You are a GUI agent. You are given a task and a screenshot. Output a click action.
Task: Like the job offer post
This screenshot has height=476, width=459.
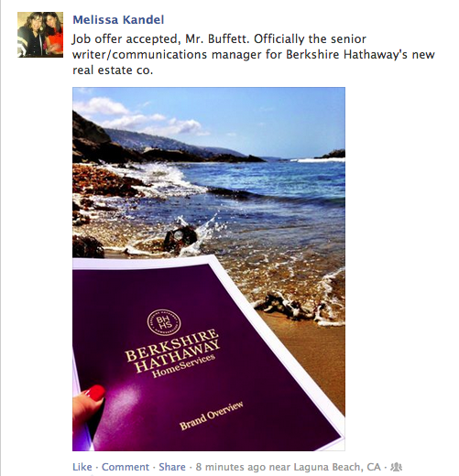(82, 467)
